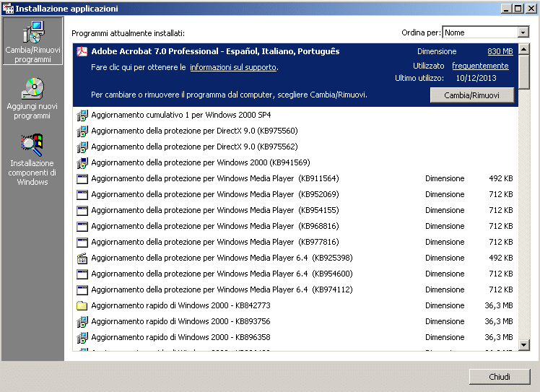The width and height of the screenshot is (540, 392).
Task: Click 36,3 MB size of KB842773 row
Action: pos(499,305)
